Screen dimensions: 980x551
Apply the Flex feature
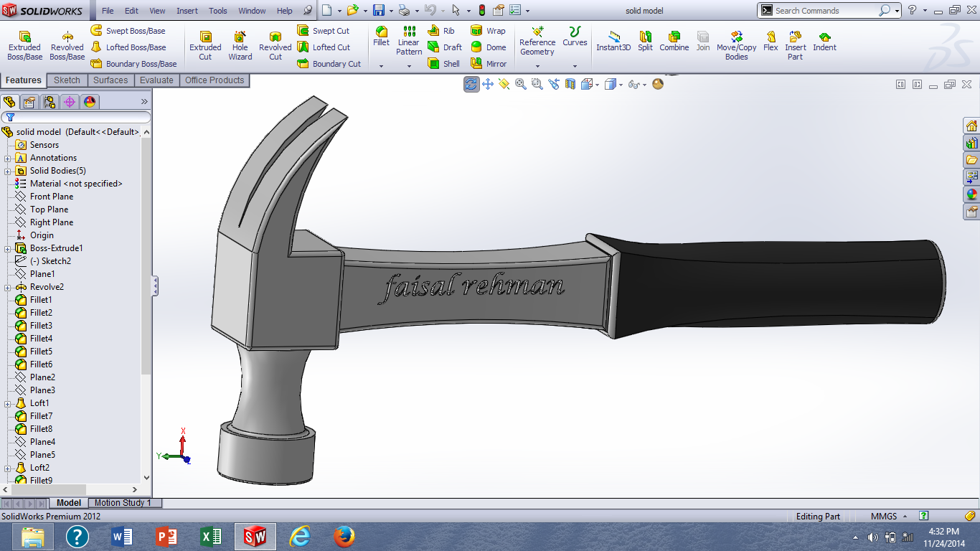click(771, 41)
